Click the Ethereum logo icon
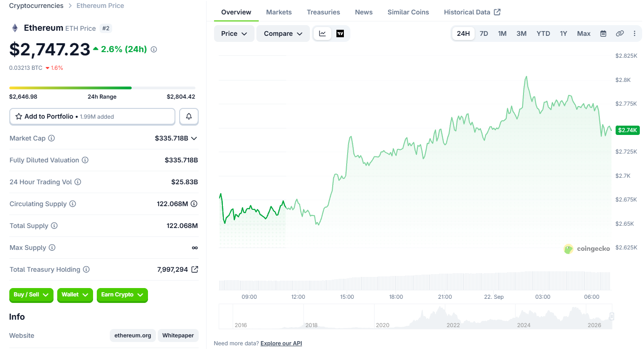Viewport: 644px width, 349px height. 15,28
